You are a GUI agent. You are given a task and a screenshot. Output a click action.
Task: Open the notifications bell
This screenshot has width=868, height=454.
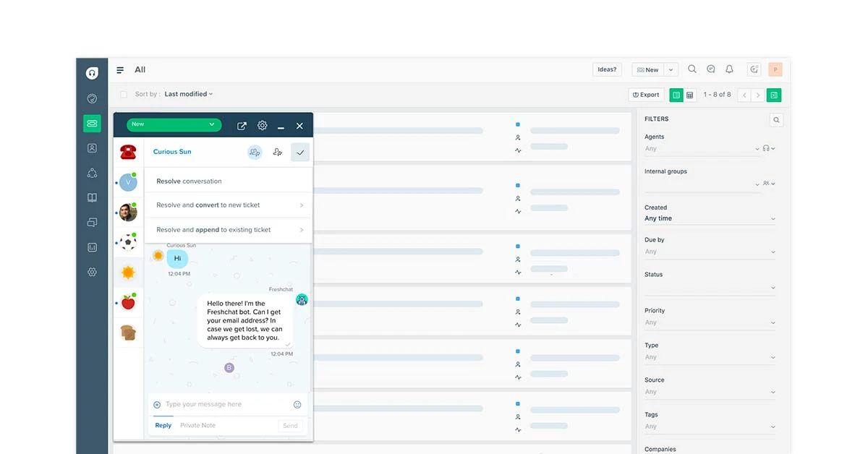729,69
